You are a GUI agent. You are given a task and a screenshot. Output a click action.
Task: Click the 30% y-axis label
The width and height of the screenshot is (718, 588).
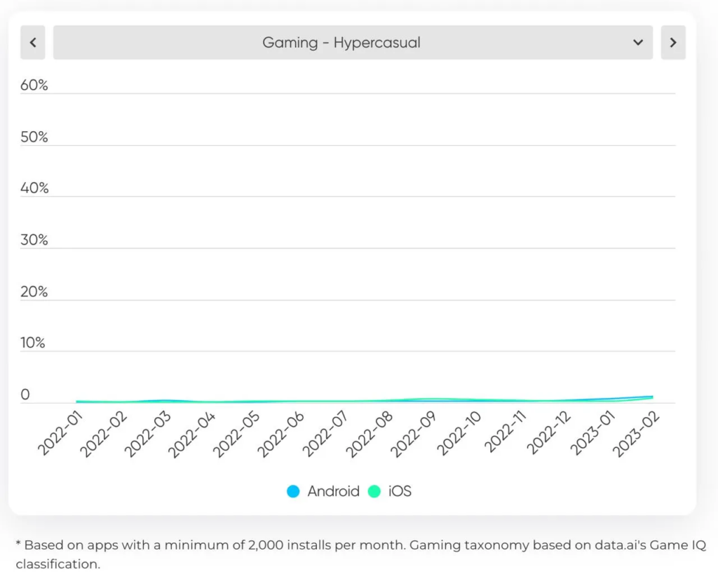click(34, 240)
